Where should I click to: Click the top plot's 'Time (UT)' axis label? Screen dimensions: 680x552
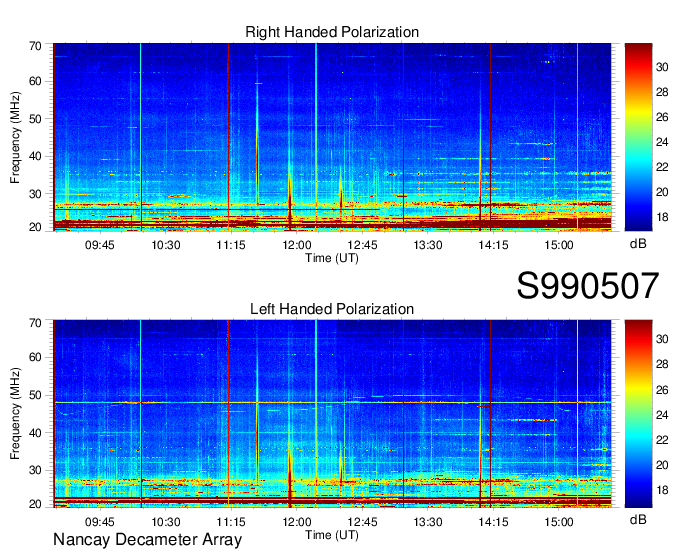332,258
